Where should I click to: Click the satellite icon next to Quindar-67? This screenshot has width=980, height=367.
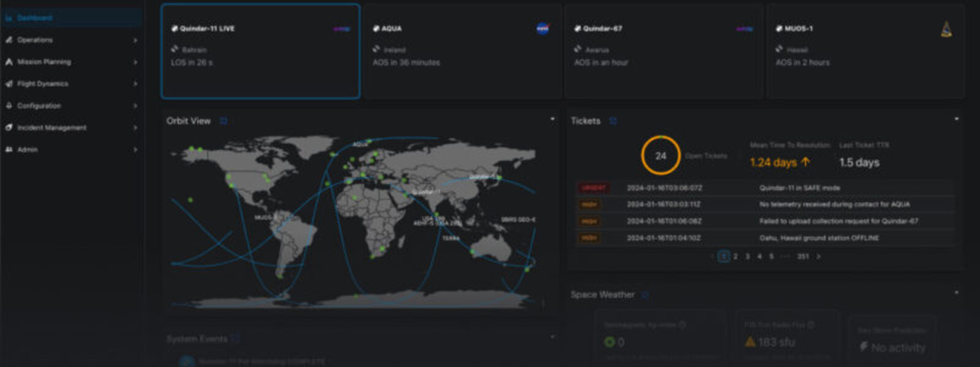pyautogui.click(x=577, y=29)
